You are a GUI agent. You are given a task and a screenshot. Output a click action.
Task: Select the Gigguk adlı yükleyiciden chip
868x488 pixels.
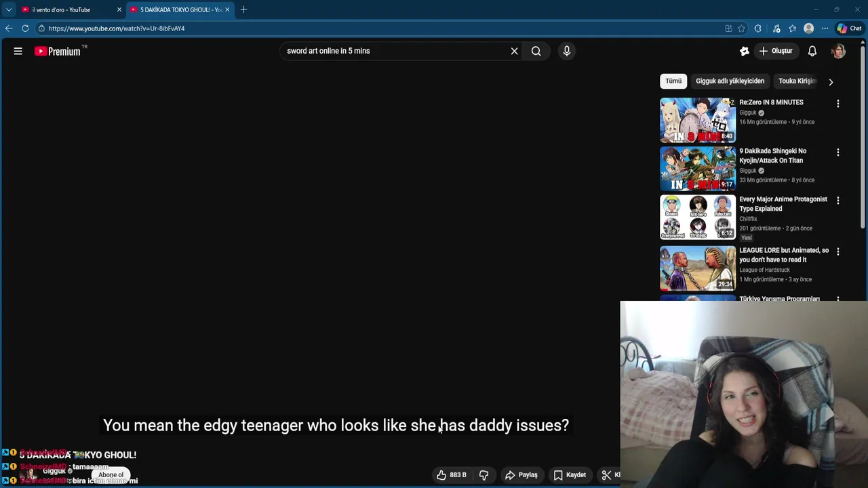point(730,81)
